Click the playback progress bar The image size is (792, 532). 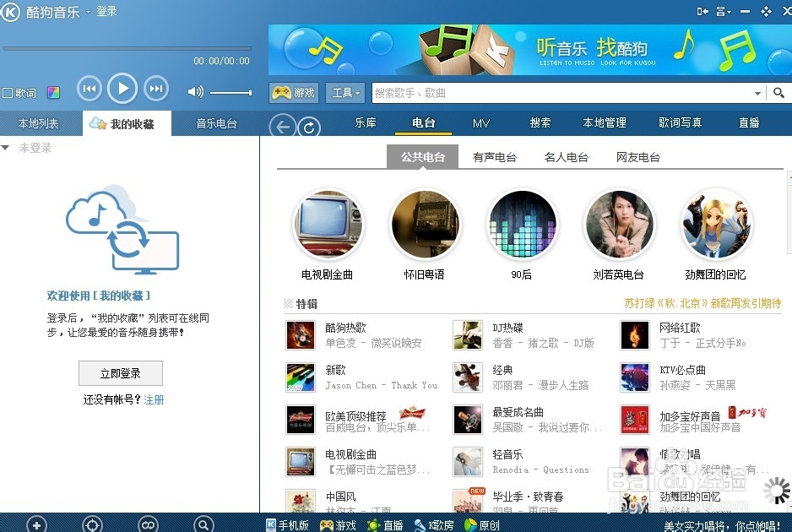pyautogui.click(x=127, y=48)
